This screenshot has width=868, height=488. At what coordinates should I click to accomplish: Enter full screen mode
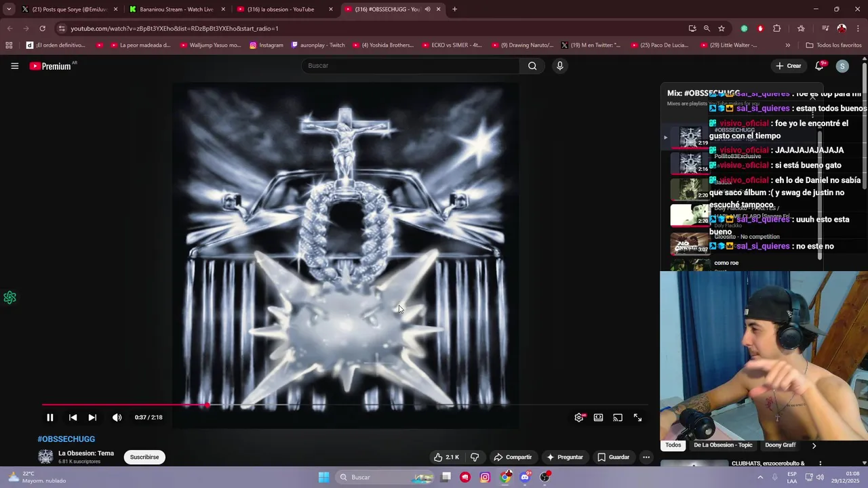tap(637, 418)
